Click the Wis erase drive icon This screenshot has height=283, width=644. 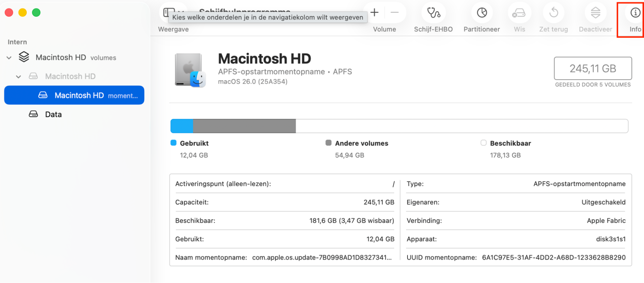pos(519,13)
